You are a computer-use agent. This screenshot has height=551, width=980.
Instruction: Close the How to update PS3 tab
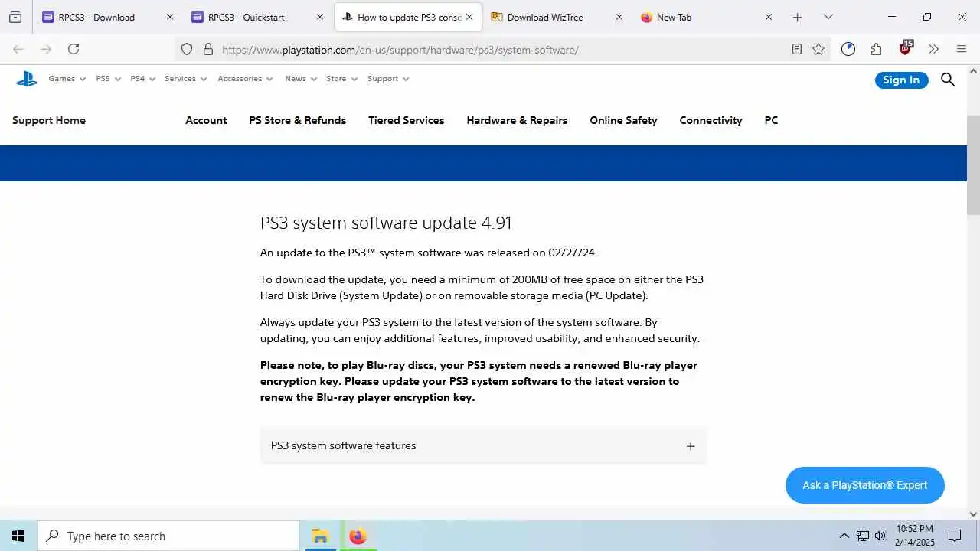[x=469, y=17]
